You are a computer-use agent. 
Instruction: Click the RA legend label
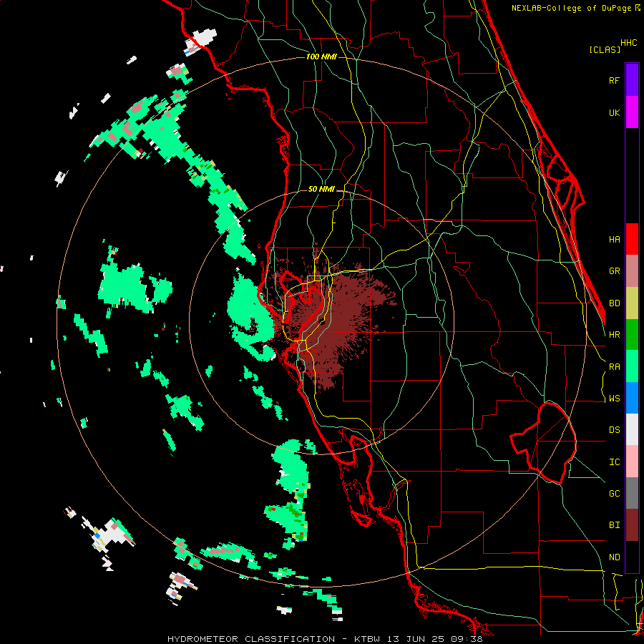pos(614,367)
